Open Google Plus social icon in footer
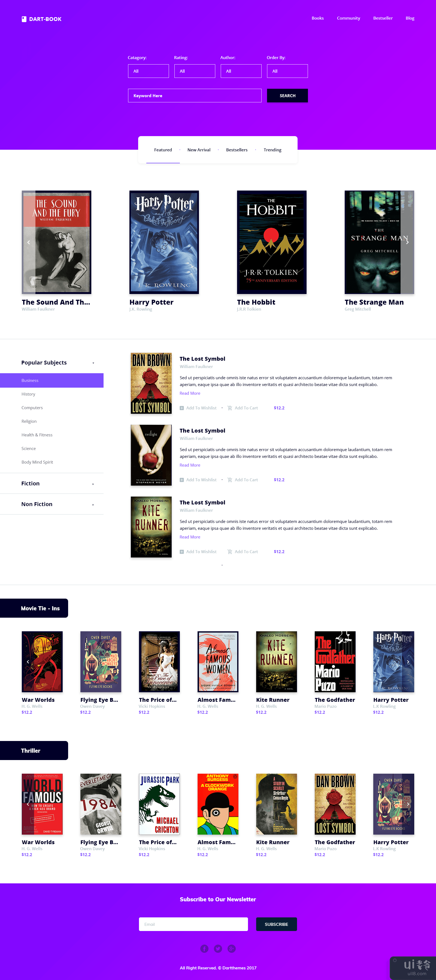 click(232, 948)
